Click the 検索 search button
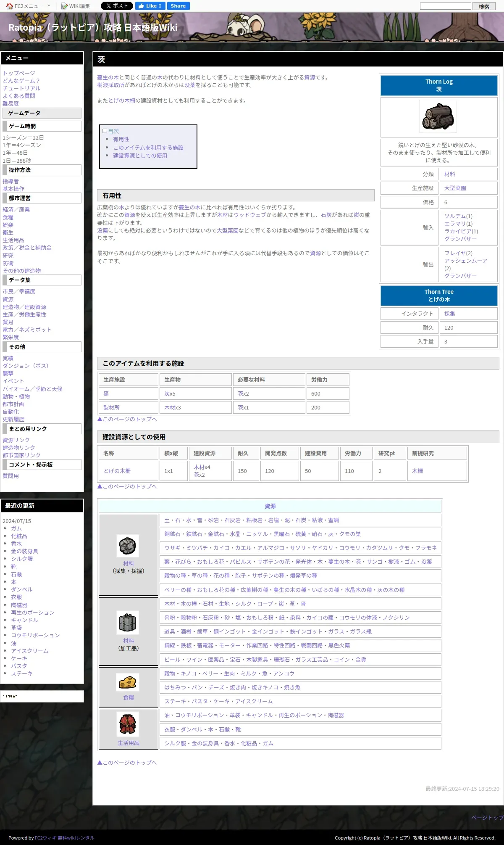 click(x=484, y=6)
